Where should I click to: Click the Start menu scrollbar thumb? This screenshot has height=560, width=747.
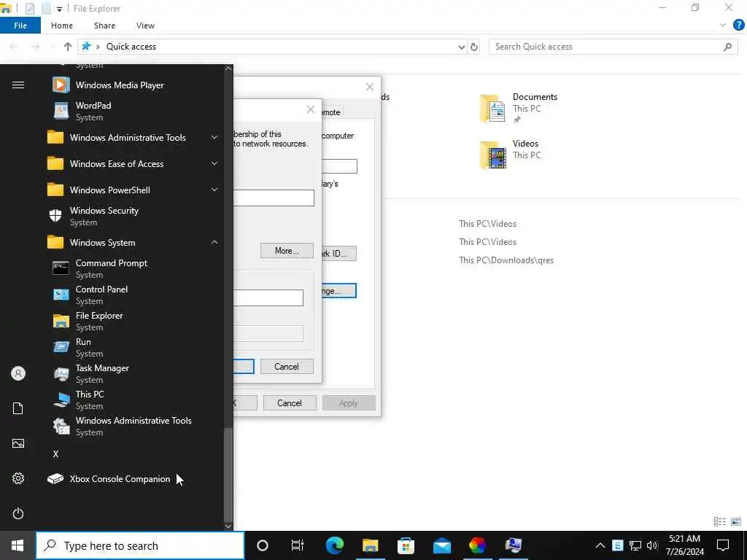228,474
